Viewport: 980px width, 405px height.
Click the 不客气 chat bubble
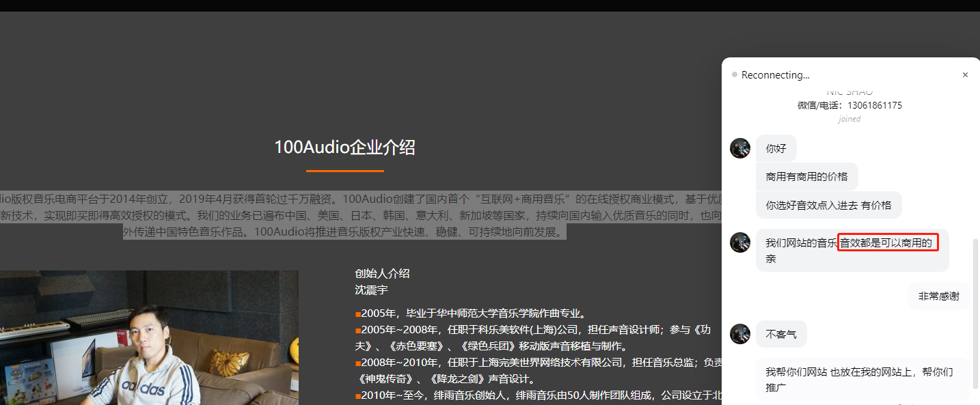point(781,334)
